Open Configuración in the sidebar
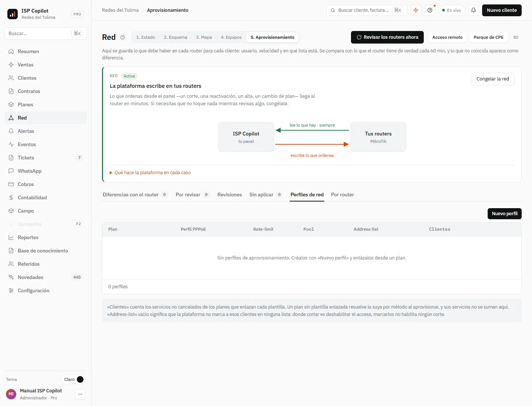This screenshot has width=532, height=406. (46, 290)
